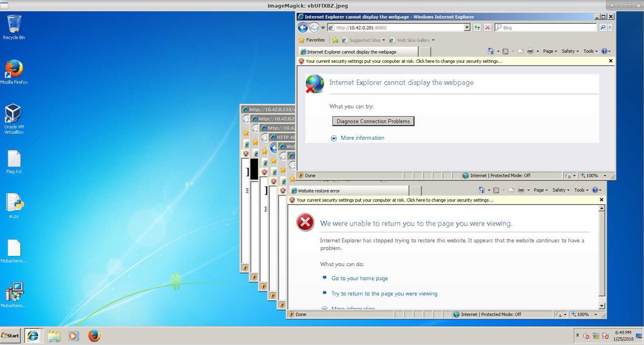Open Recycle Bin on the desktop
The width and height of the screenshot is (644, 345).
pos(14,27)
